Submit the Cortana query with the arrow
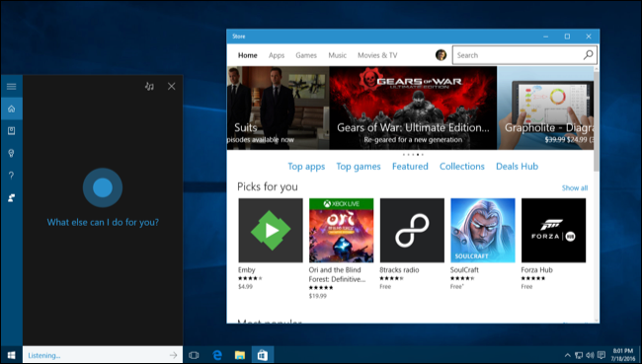The height and width of the screenshot is (364, 642). point(174,355)
